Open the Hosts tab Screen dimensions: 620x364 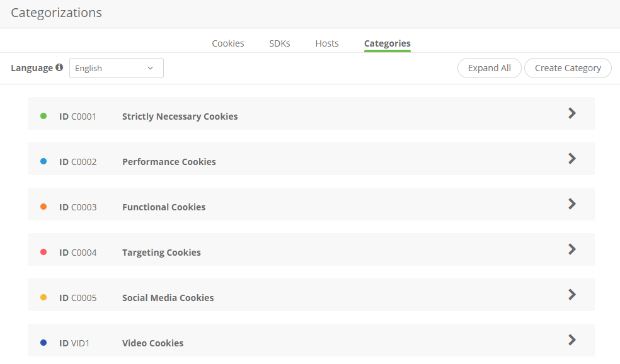click(327, 43)
